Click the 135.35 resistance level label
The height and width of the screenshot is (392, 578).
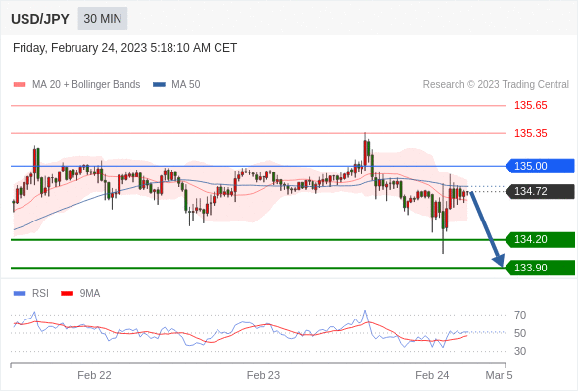(531, 133)
